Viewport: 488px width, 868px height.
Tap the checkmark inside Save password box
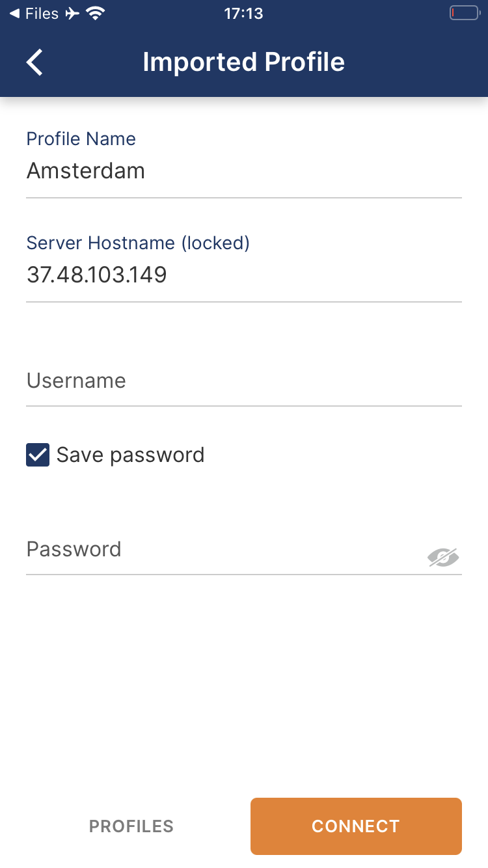point(38,455)
